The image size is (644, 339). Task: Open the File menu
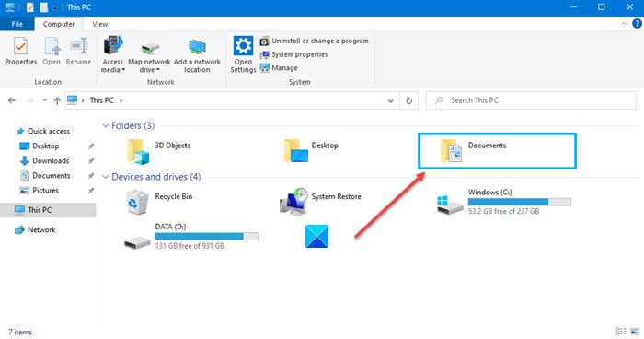[x=17, y=24]
